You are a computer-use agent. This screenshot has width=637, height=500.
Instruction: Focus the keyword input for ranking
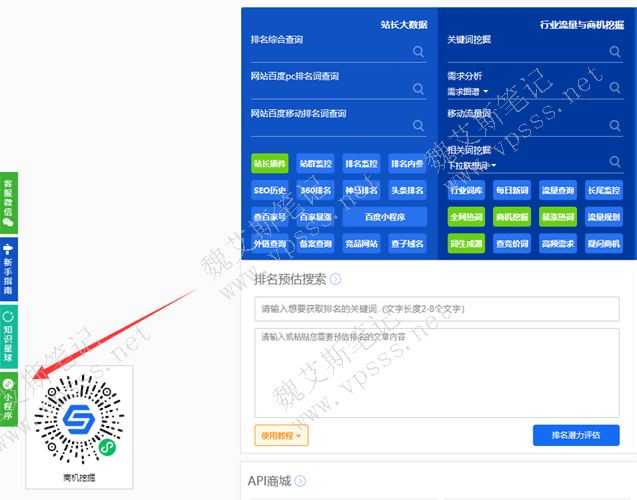coord(437,309)
